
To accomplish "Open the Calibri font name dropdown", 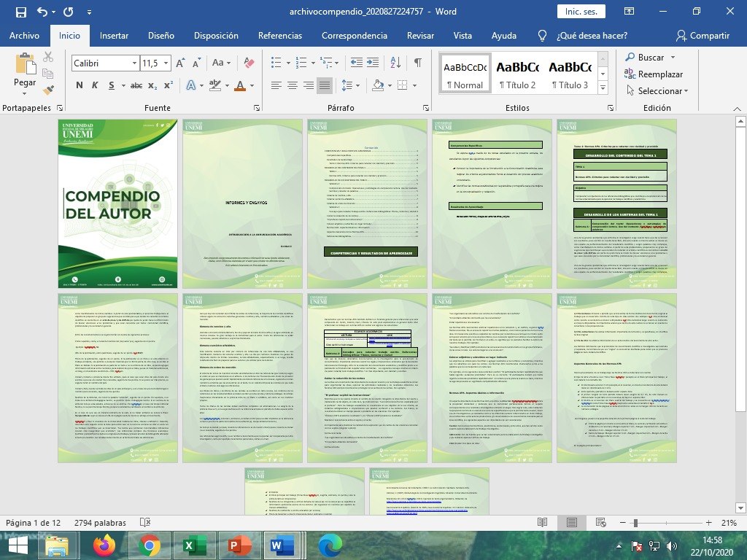I will pyautogui.click(x=134, y=63).
